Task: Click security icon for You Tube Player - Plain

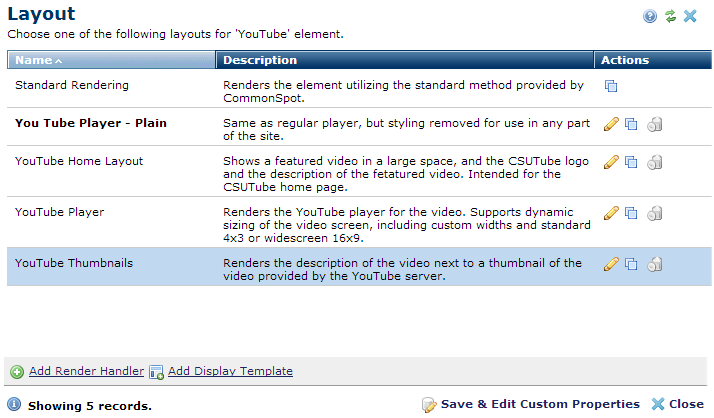Action: coord(654,124)
